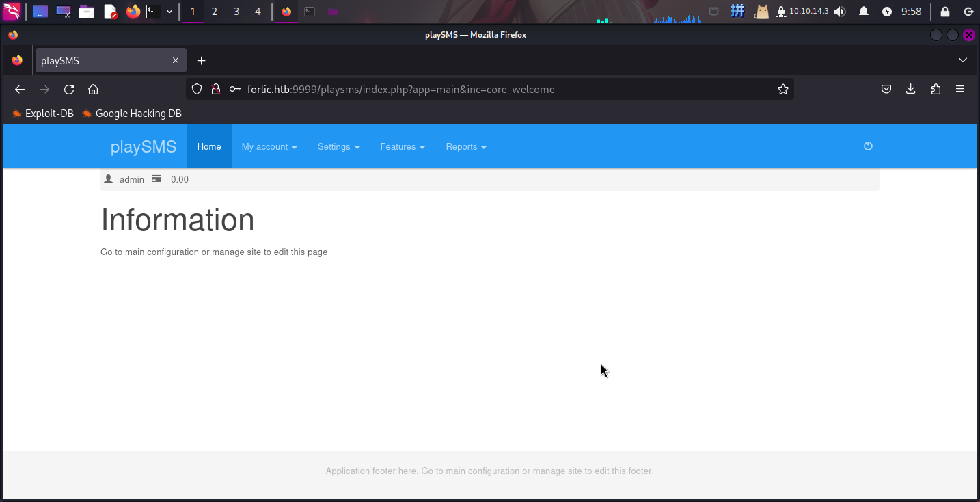Log out with the playSMS power icon
This screenshot has height=502, width=980.
click(868, 146)
